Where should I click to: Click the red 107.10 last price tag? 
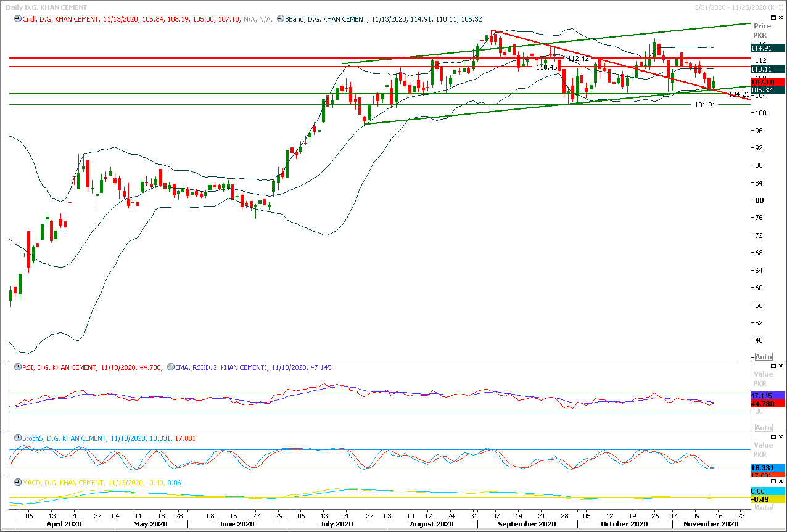click(768, 82)
